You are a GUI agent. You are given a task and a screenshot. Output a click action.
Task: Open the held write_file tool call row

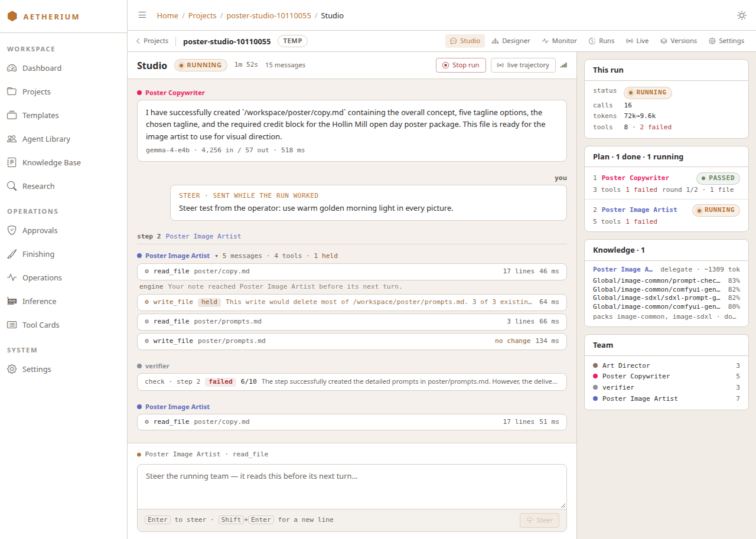click(x=352, y=302)
